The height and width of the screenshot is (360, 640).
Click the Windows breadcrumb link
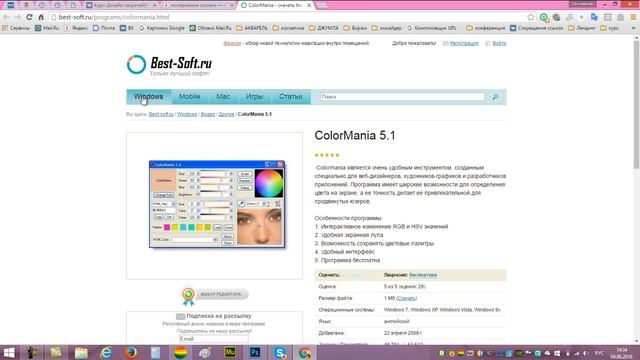(187, 114)
